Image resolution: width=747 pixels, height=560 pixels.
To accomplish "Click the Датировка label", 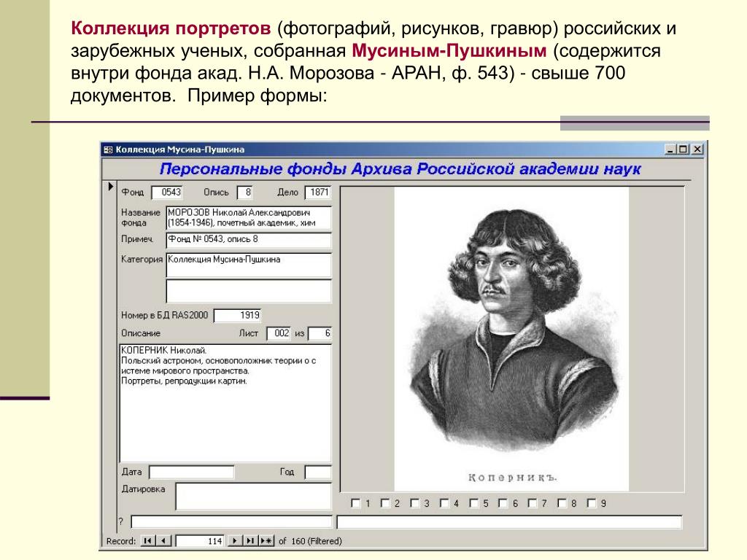I will (144, 489).
